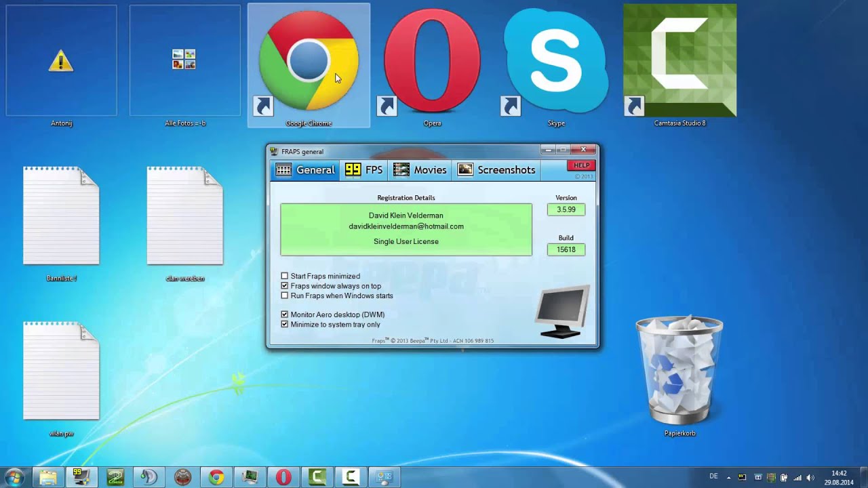Screen dimensions: 868x488
Task: Click the battery power tray icon
Action: 784,477
